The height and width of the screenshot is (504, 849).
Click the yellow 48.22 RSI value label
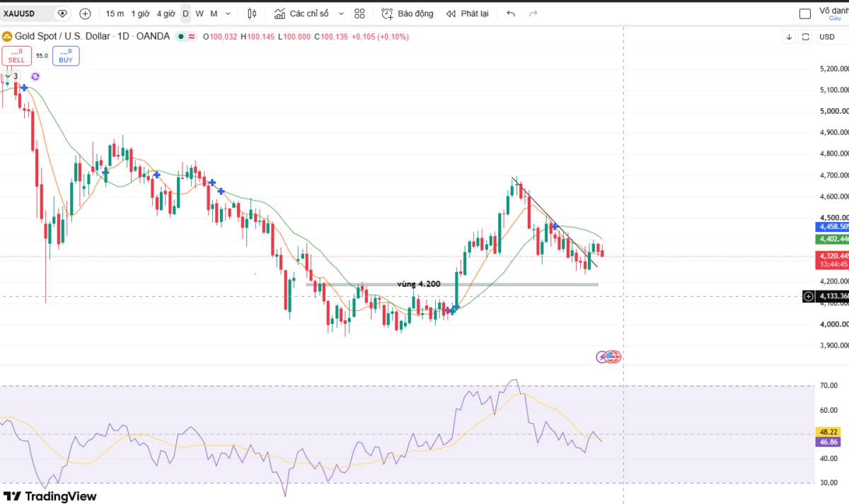[x=828, y=431]
